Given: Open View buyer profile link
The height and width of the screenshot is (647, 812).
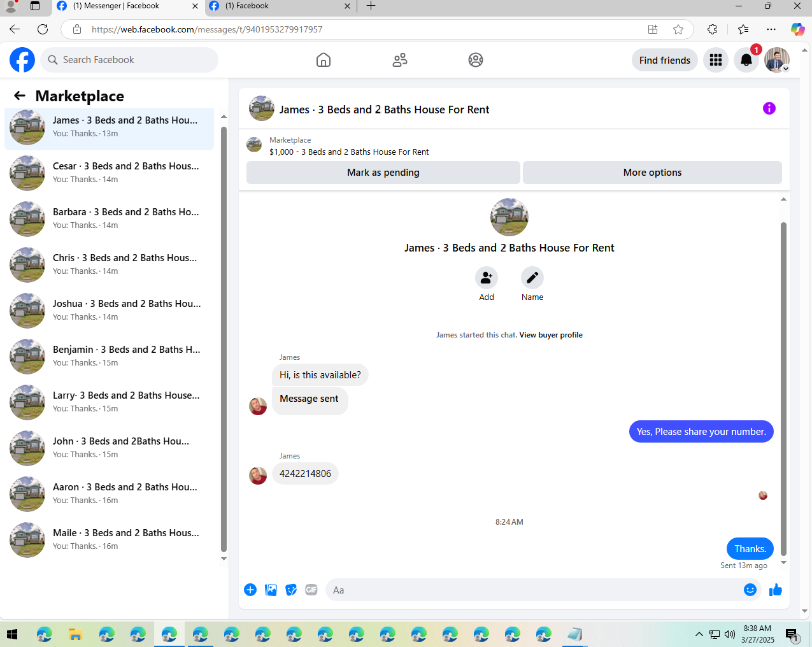Looking at the screenshot, I should tap(551, 335).
